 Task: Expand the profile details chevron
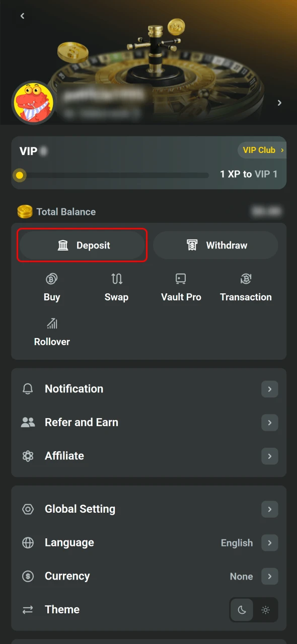coord(279,103)
